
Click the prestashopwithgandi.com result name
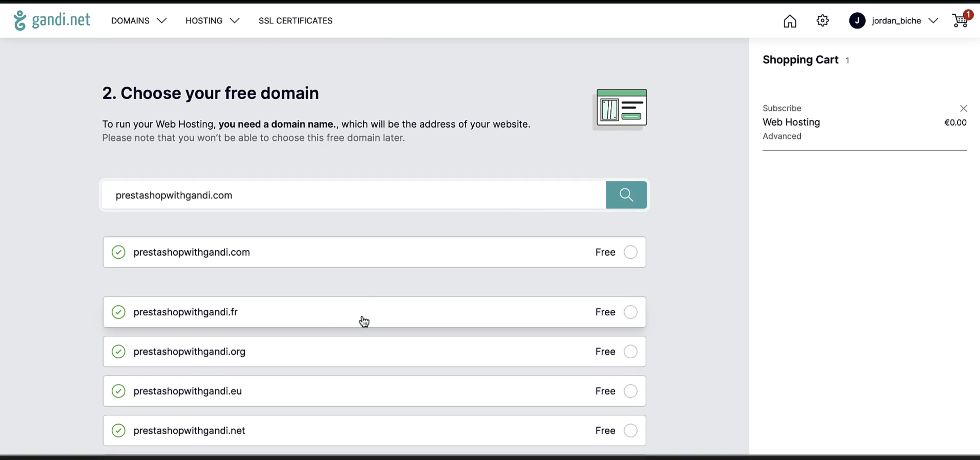pos(191,252)
